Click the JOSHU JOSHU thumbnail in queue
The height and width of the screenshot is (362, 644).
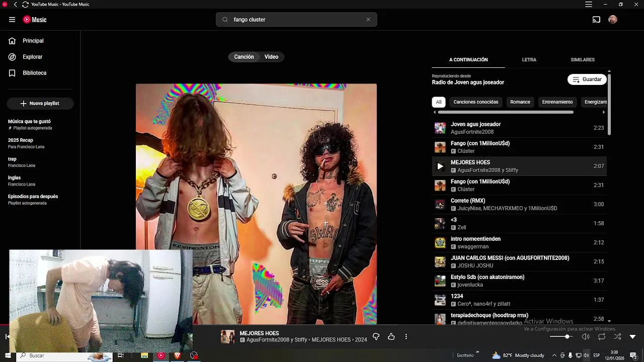(440, 262)
